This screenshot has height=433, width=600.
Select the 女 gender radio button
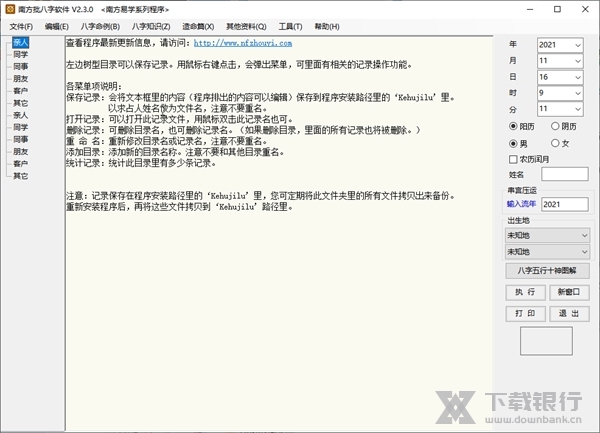[555, 143]
